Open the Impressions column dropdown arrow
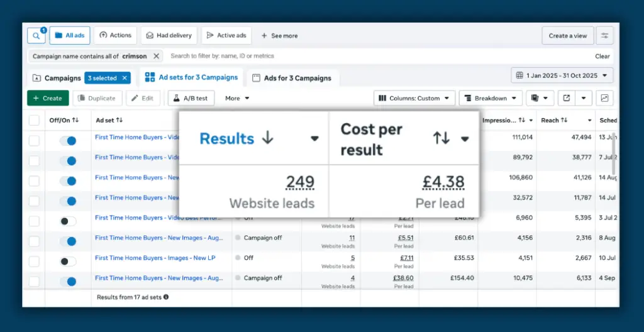The height and width of the screenshot is (332, 644). pyautogui.click(x=531, y=120)
